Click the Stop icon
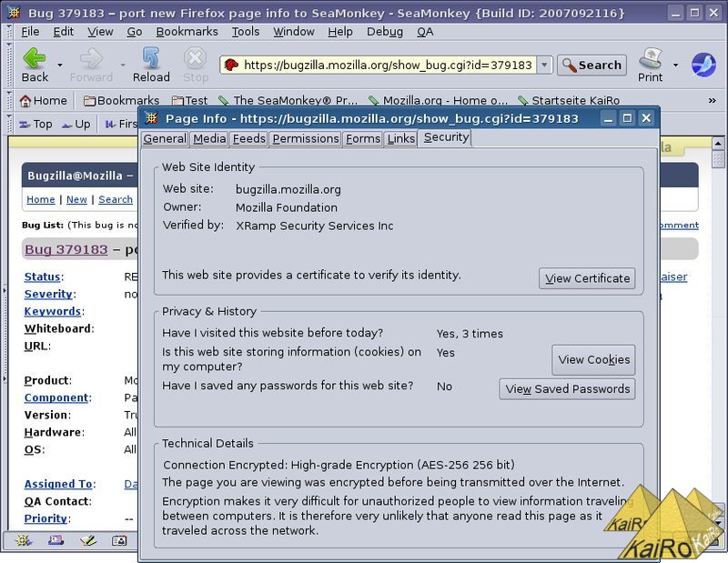 coord(195,58)
